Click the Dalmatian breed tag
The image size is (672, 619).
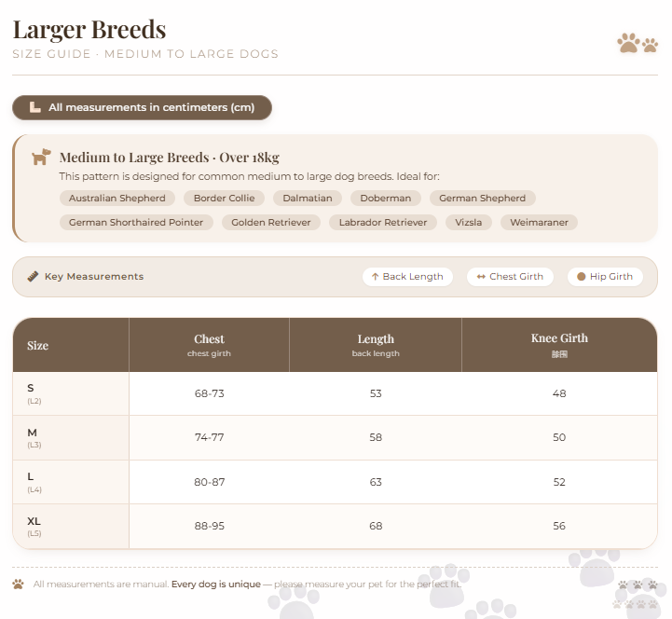[308, 198]
